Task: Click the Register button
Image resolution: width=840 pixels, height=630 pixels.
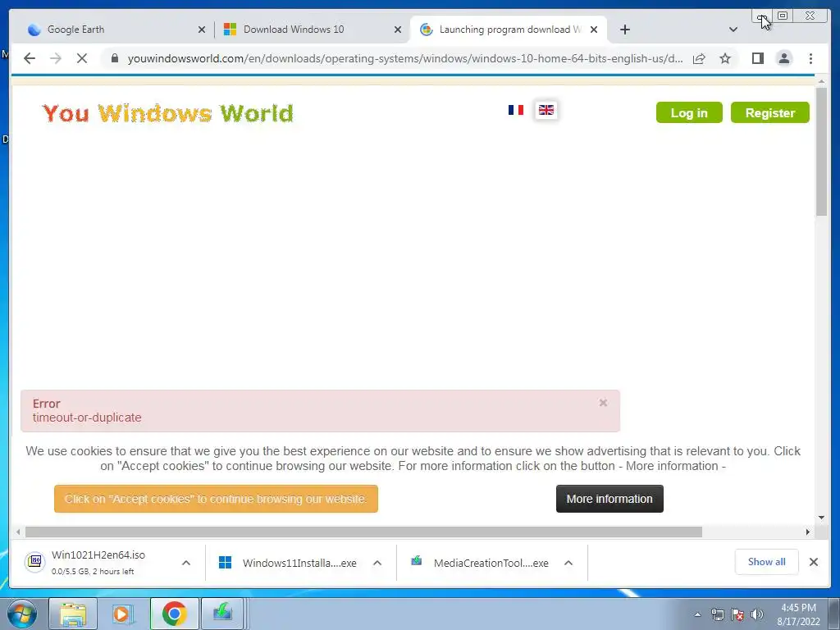Action: [769, 112]
